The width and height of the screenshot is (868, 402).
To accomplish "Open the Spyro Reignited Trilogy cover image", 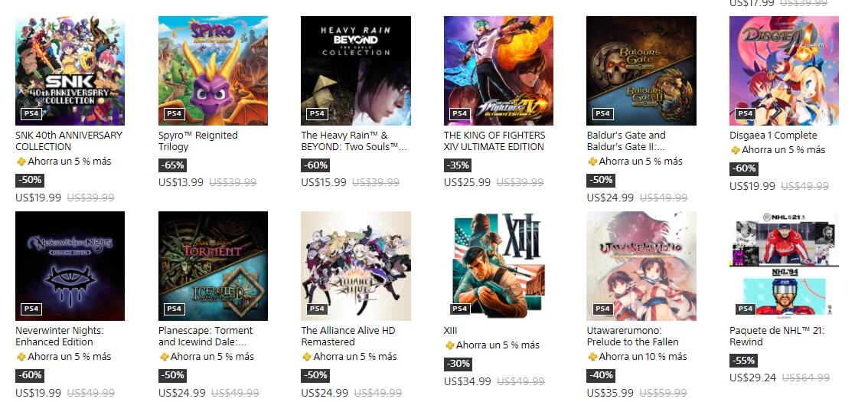I will click(x=213, y=71).
